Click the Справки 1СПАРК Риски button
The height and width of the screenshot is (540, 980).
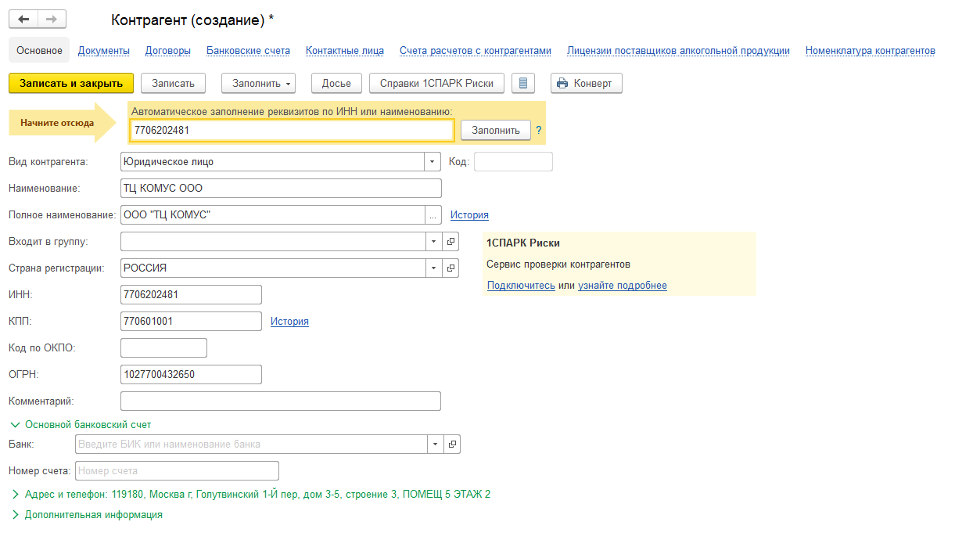[x=437, y=83]
